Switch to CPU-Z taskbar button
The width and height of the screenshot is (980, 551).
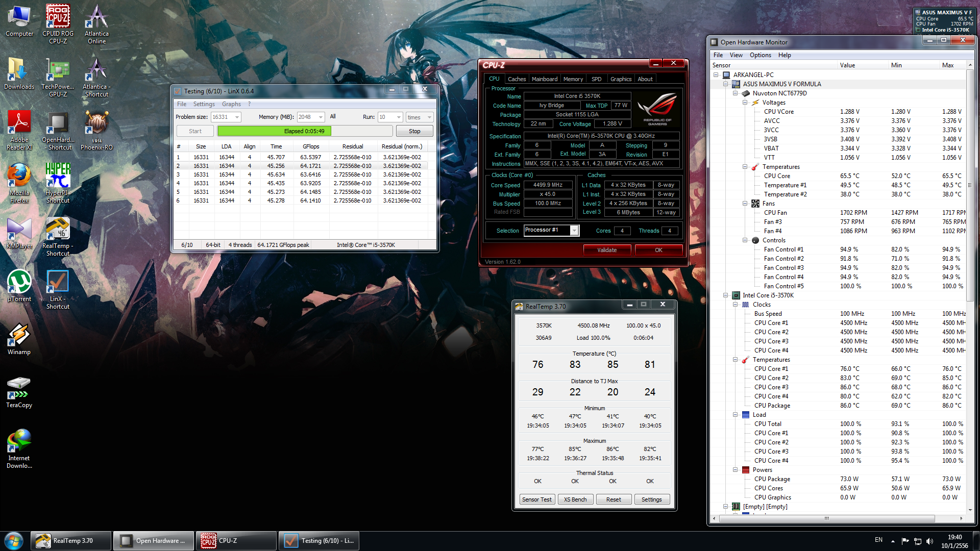pyautogui.click(x=236, y=541)
